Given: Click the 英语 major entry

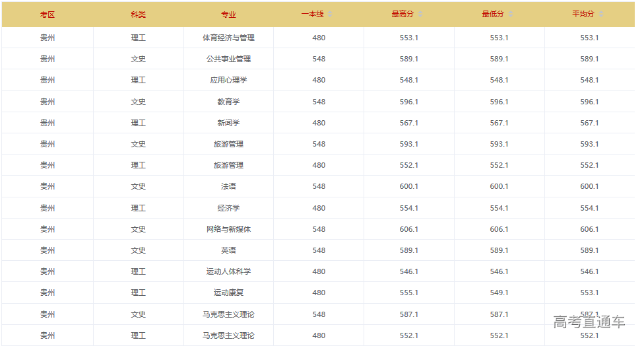Looking at the screenshot, I should point(228,250).
